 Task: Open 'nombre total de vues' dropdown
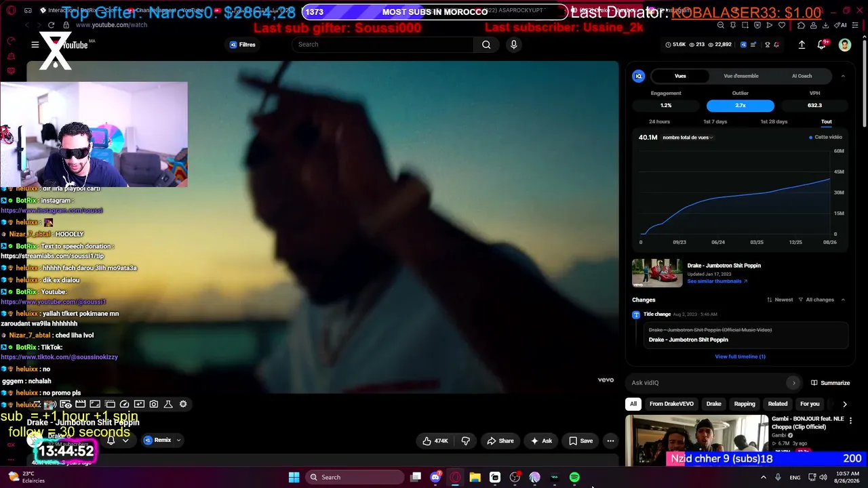click(688, 138)
